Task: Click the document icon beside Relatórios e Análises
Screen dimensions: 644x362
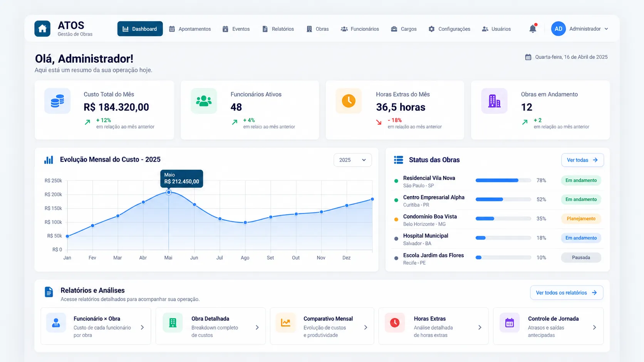Action: tap(49, 292)
